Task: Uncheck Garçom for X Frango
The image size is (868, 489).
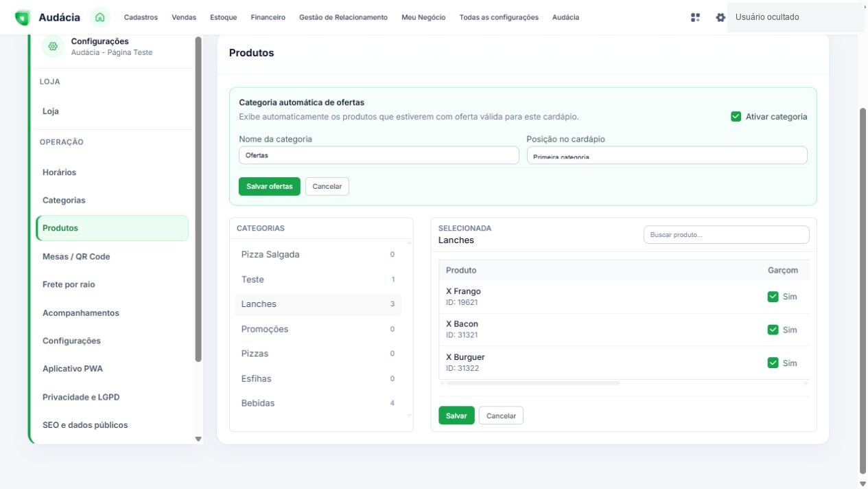Action: point(773,297)
